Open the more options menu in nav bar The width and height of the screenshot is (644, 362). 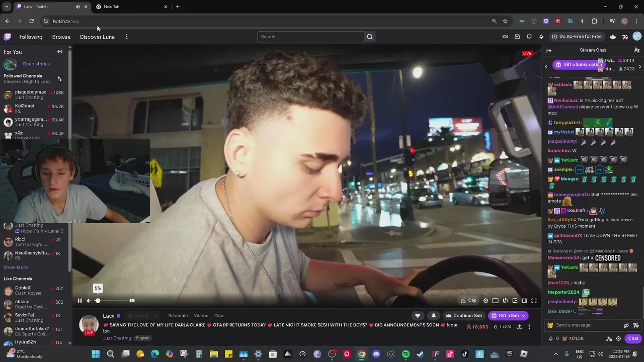127,37
